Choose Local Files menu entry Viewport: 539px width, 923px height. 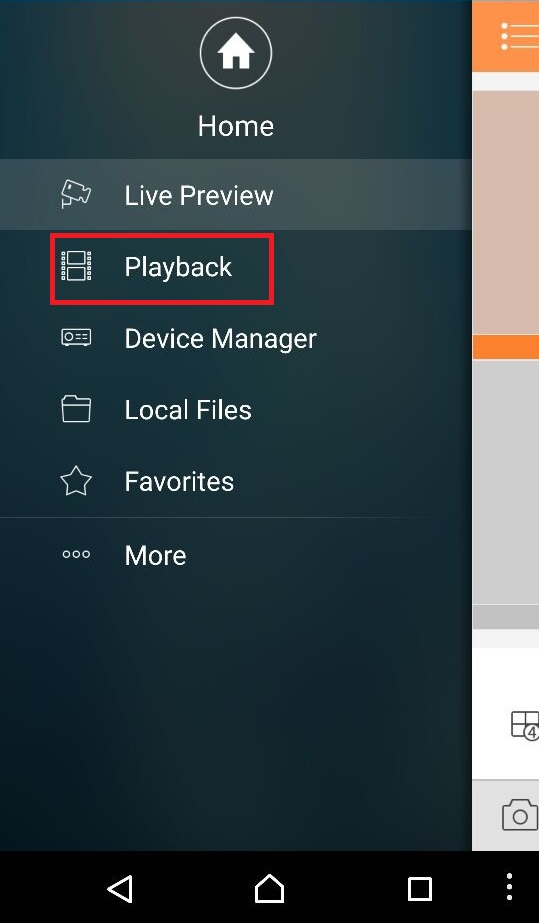click(x=235, y=410)
